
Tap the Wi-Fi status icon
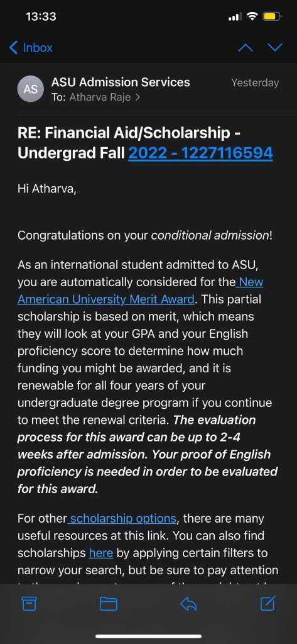tap(252, 16)
